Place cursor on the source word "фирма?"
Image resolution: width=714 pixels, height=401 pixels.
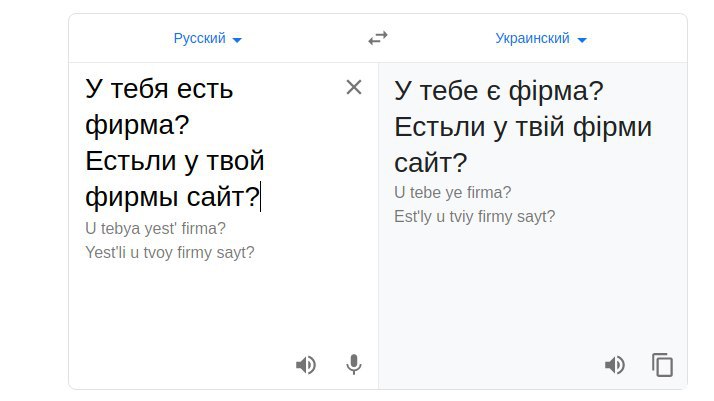click(x=138, y=125)
